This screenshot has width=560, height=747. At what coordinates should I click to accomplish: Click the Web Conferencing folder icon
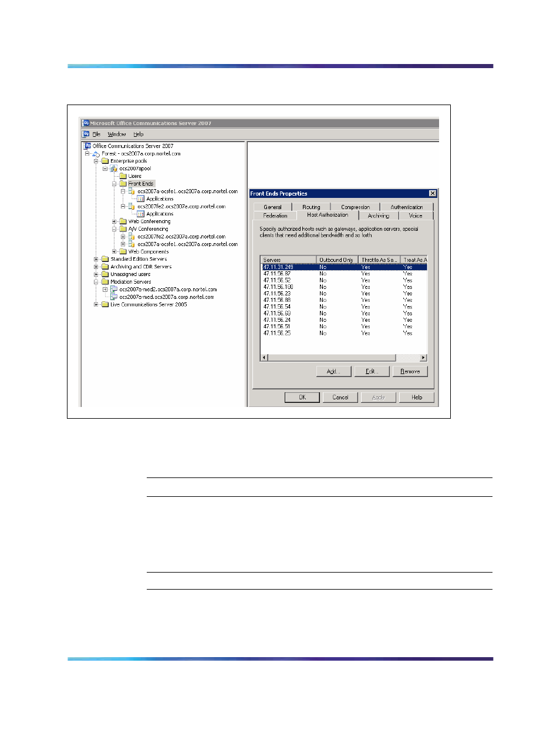pos(123,221)
